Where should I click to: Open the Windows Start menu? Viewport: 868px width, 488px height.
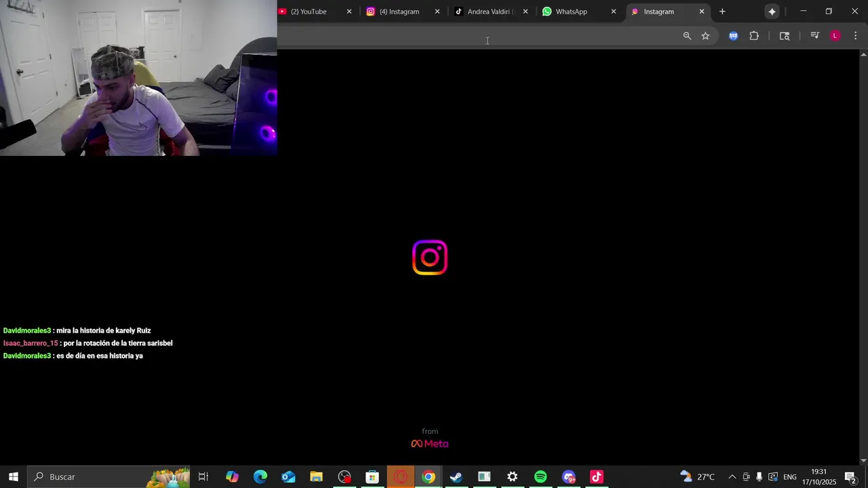pyautogui.click(x=13, y=476)
